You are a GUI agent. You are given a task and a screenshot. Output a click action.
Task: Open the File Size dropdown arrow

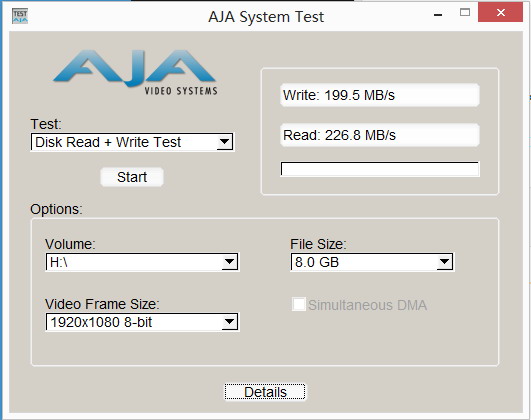pos(444,262)
